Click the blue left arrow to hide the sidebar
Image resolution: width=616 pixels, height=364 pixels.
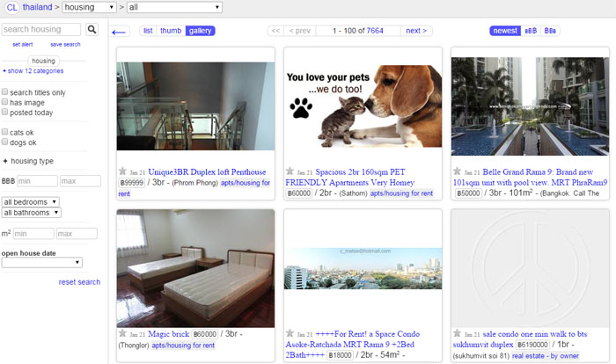121,33
